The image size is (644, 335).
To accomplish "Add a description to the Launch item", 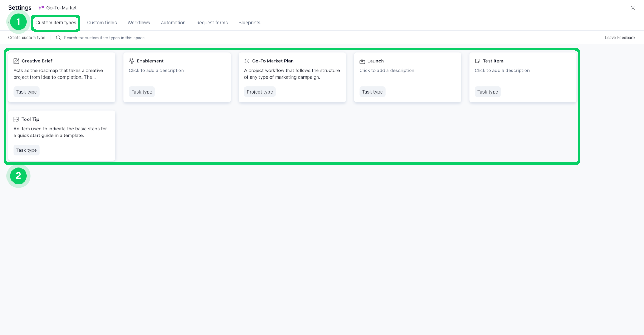I will (x=387, y=70).
